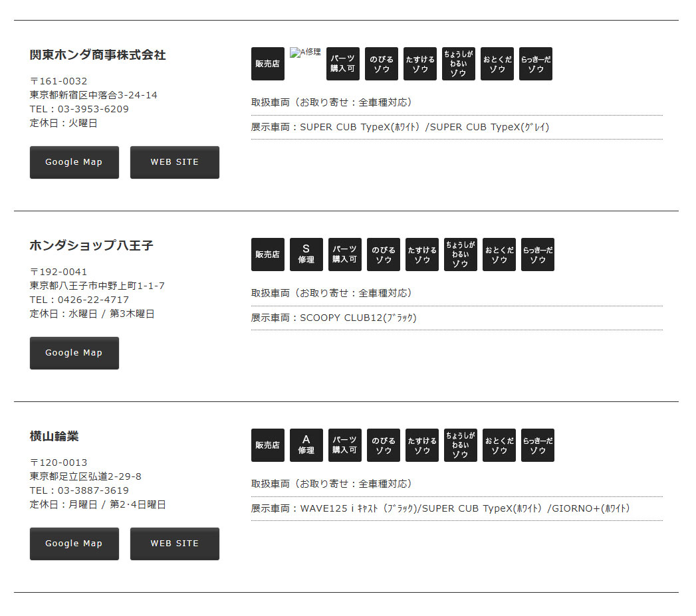Click 展示車両 SUPER CUB TypeX line for 関東ホンダ商事
The height and width of the screenshot is (616, 696).
[400, 128]
